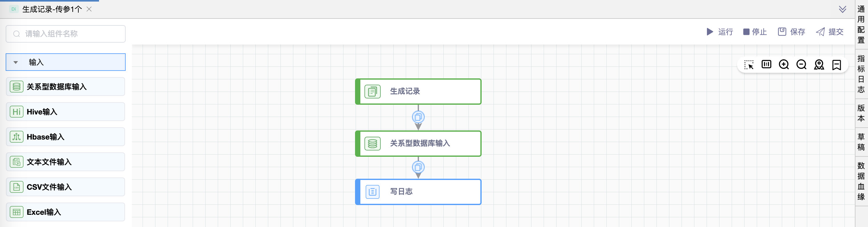The width and height of the screenshot is (868, 227).
Task: Open the minimap locator icon
Action: [x=819, y=65]
